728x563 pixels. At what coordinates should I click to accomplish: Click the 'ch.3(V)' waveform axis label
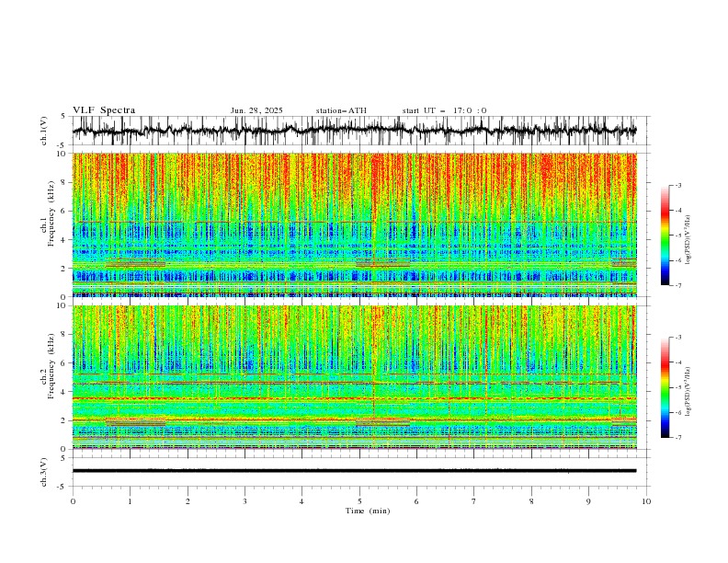click(44, 472)
